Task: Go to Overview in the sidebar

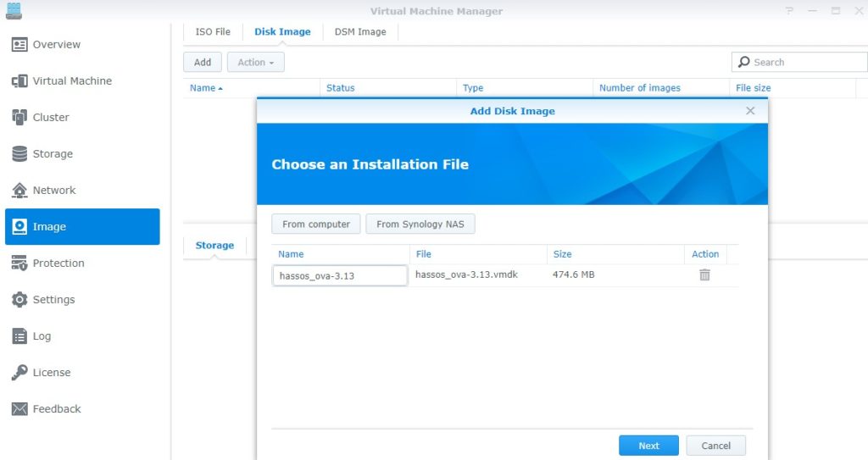Action: click(82, 44)
